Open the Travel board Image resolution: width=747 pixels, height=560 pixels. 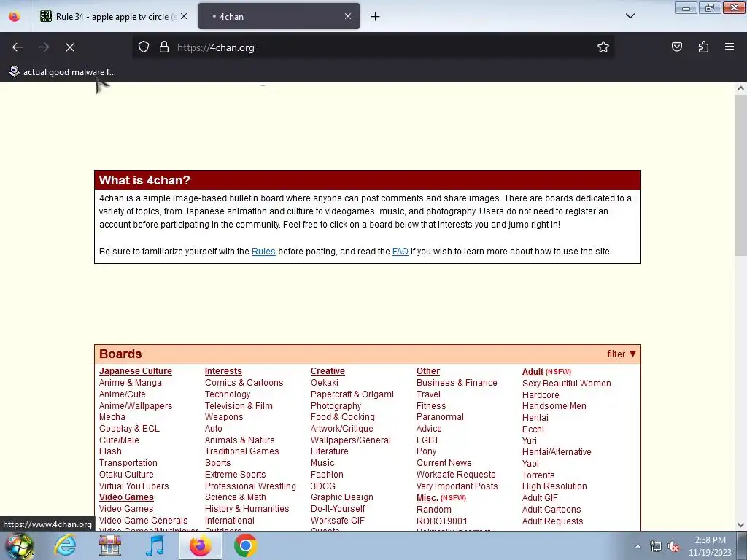(x=428, y=394)
